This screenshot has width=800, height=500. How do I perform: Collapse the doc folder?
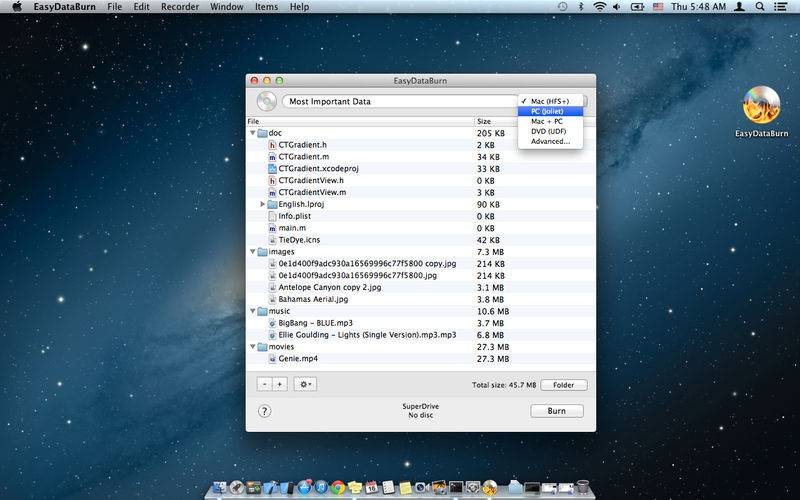253,133
